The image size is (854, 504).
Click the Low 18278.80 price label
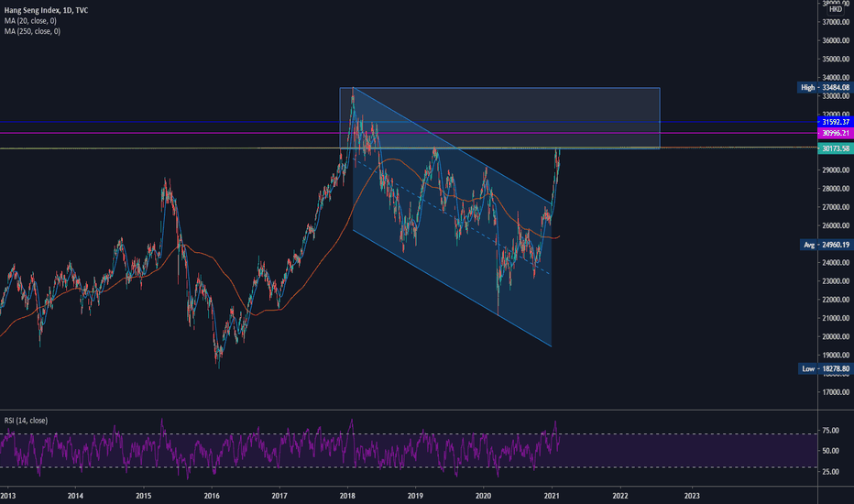[x=824, y=367]
